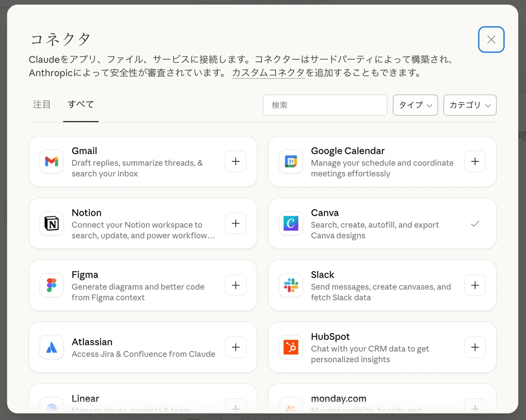The image size is (526, 420).
Task: Open the monday.com connector title
Action: point(339,399)
